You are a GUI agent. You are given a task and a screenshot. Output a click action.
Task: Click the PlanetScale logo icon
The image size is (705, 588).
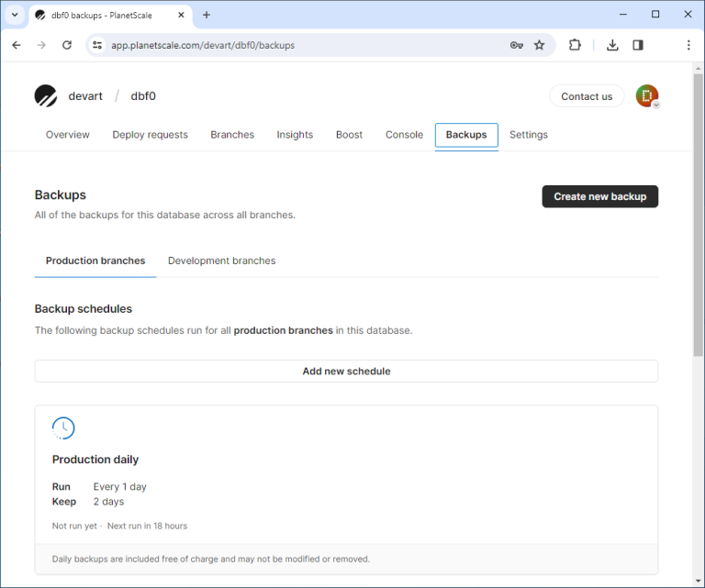[46, 96]
